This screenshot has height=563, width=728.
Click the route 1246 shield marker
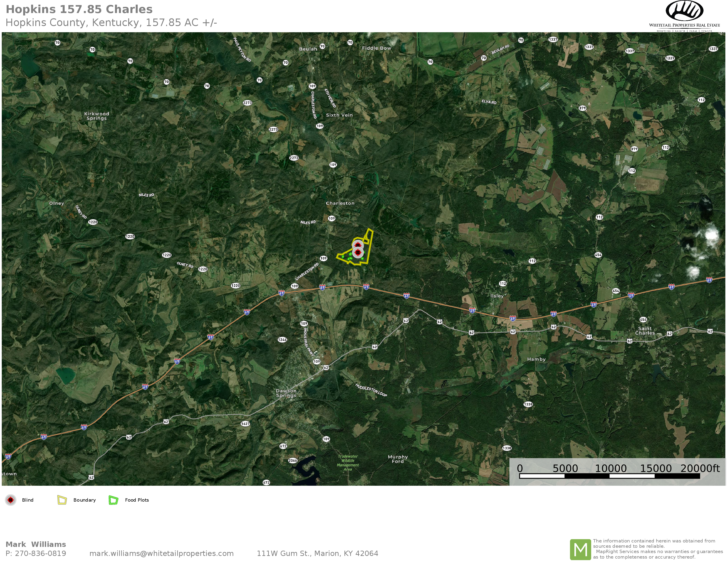[x=282, y=340]
